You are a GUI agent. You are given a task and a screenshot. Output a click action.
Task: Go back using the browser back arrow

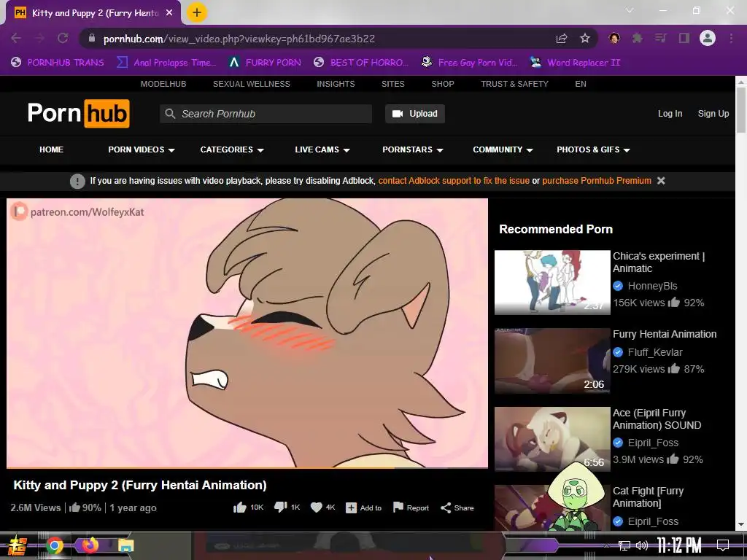16,38
